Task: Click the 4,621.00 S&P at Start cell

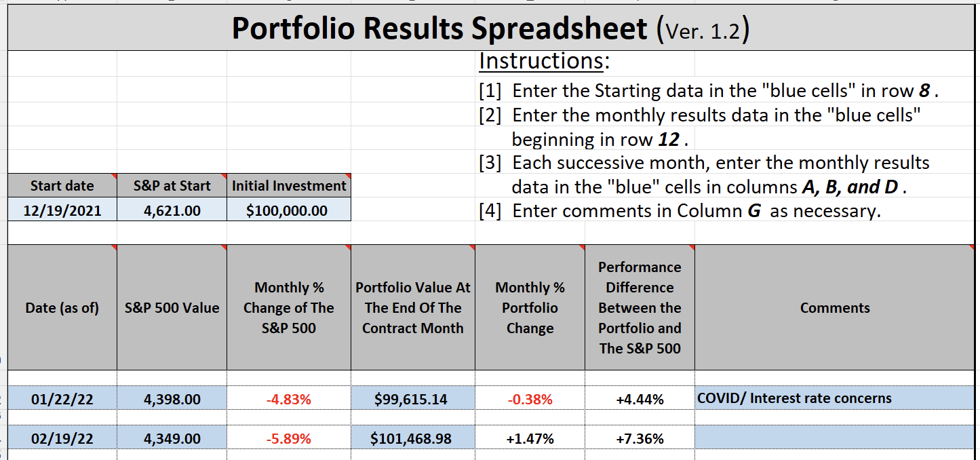Action: (172, 210)
